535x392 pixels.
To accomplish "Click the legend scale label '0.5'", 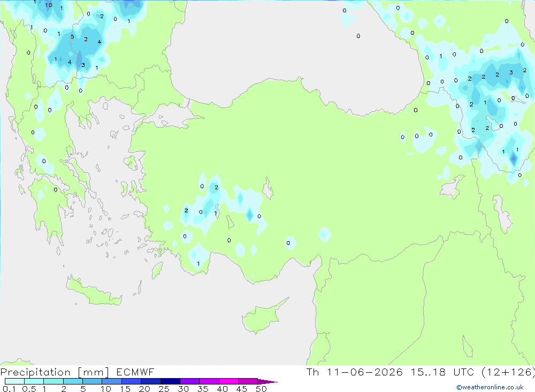I will 29,389.
